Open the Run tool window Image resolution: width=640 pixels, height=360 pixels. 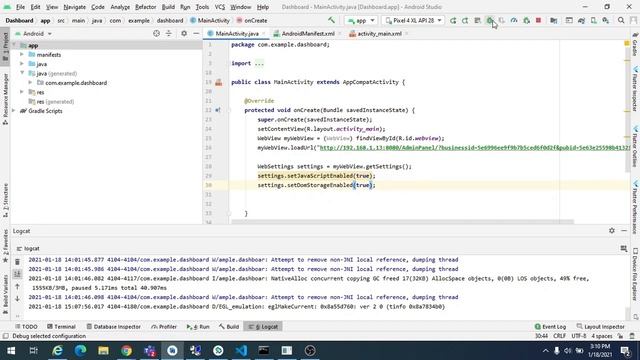198,327
